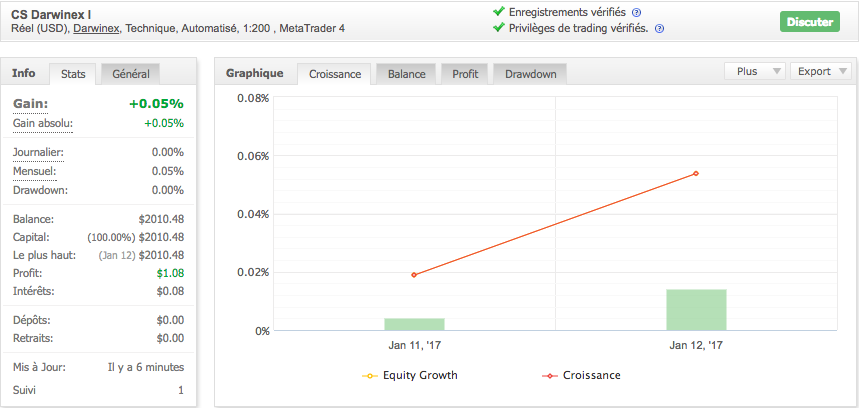Switch to the Stats tab

pyautogui.click(x=73, y=74)
